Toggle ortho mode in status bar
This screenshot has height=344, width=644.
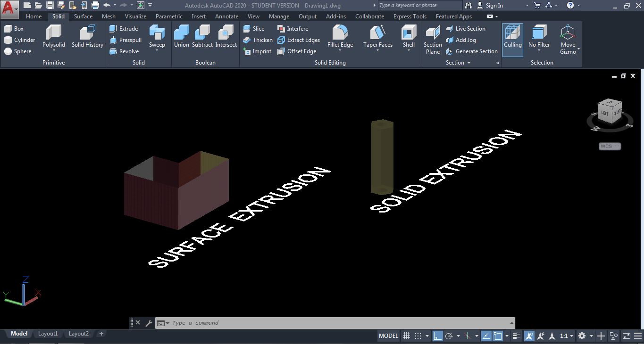(437, 336)
